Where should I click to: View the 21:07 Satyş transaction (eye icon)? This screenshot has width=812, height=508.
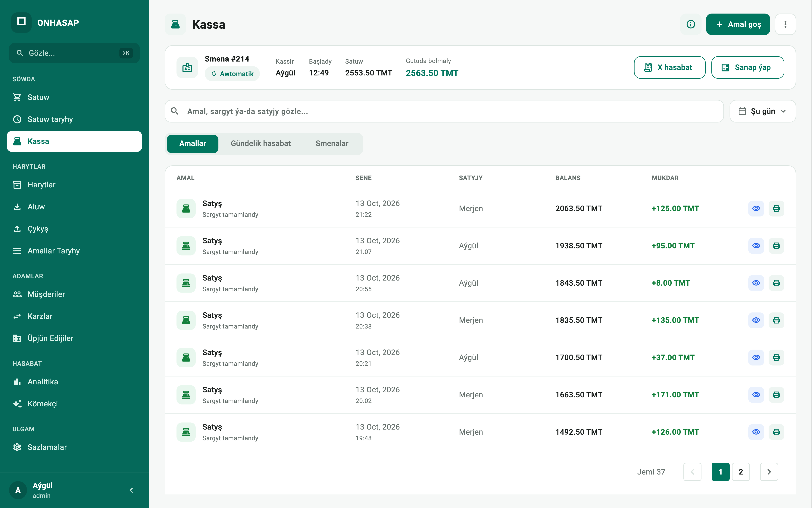(756, 246)
